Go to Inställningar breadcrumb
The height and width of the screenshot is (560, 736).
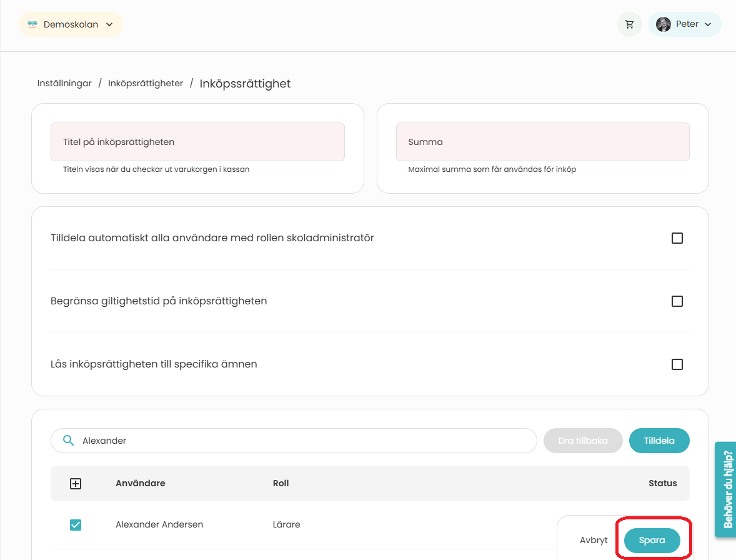tap(64, 83)
